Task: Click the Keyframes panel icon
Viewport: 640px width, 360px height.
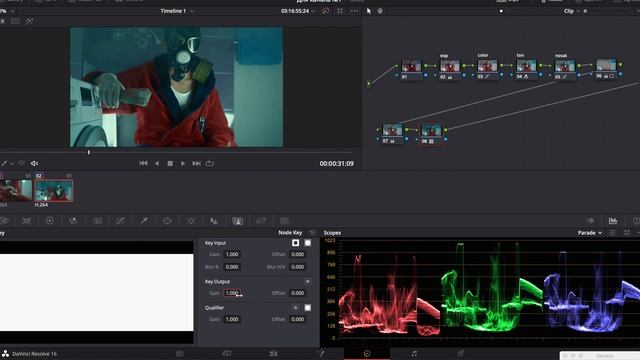Action: (590, 221)
